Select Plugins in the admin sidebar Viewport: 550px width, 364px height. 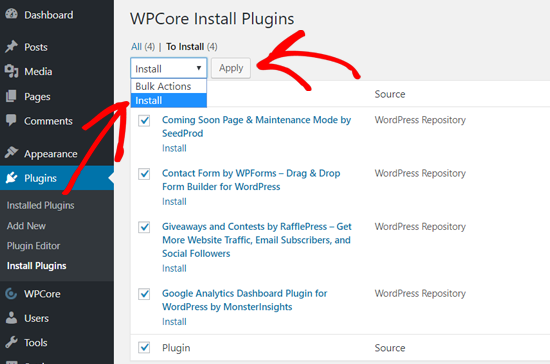[x=57, y=178]
